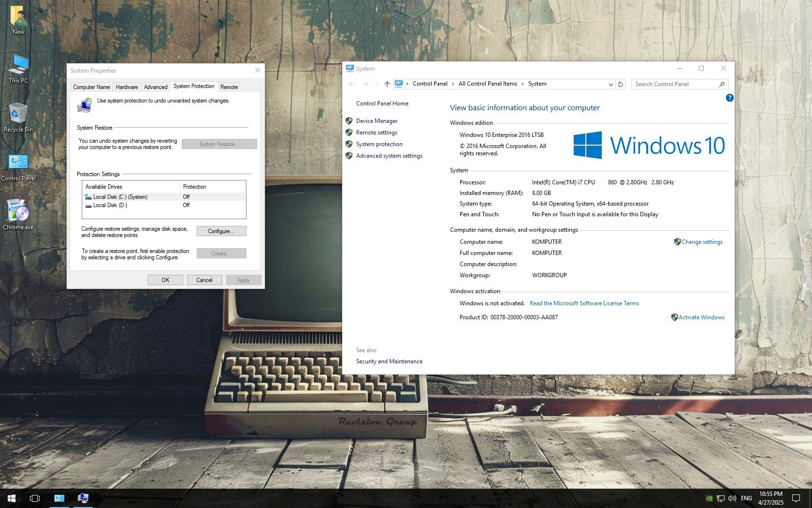Open the Remote tab
812x508 pixels.
click(x=229, y=87)
